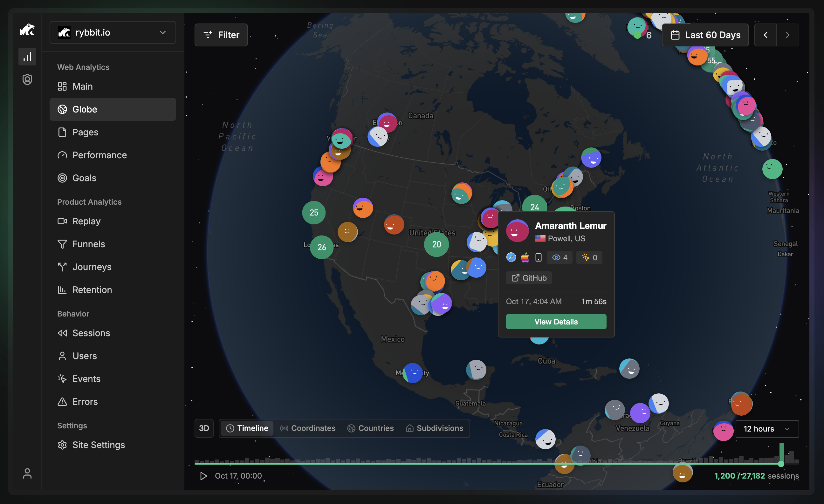
Task: Open the Funnels page in sidebar
Action: click(89, 244)
